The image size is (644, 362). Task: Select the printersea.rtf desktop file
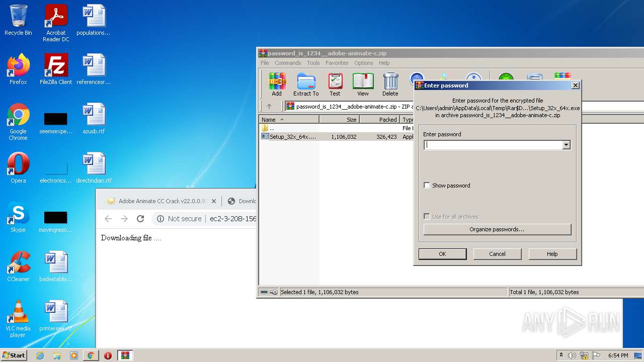point(56,316)
